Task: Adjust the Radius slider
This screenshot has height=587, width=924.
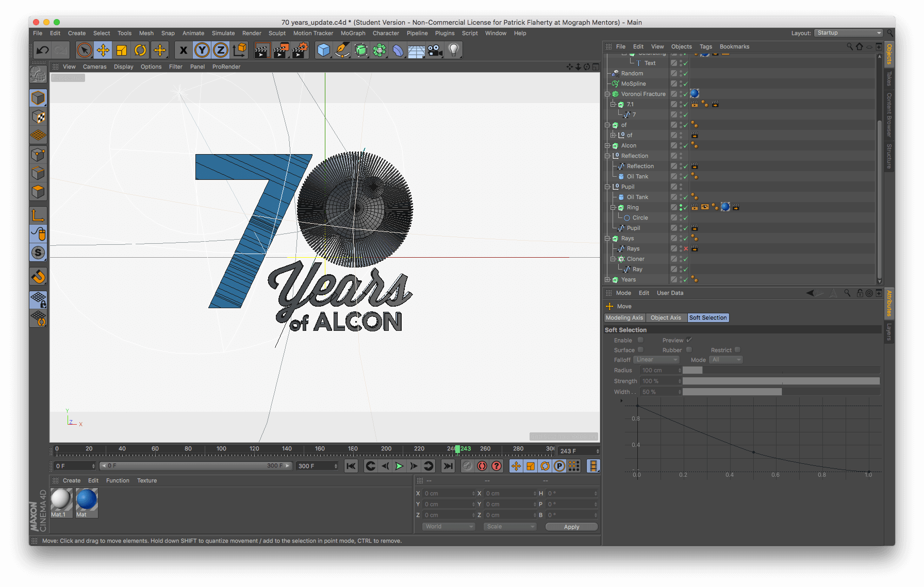Action: tap(781, 370)
